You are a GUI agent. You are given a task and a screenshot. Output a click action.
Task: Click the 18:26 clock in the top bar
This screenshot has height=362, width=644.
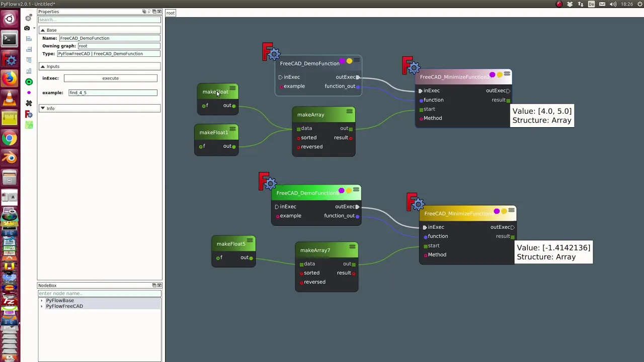click(627, 4)
